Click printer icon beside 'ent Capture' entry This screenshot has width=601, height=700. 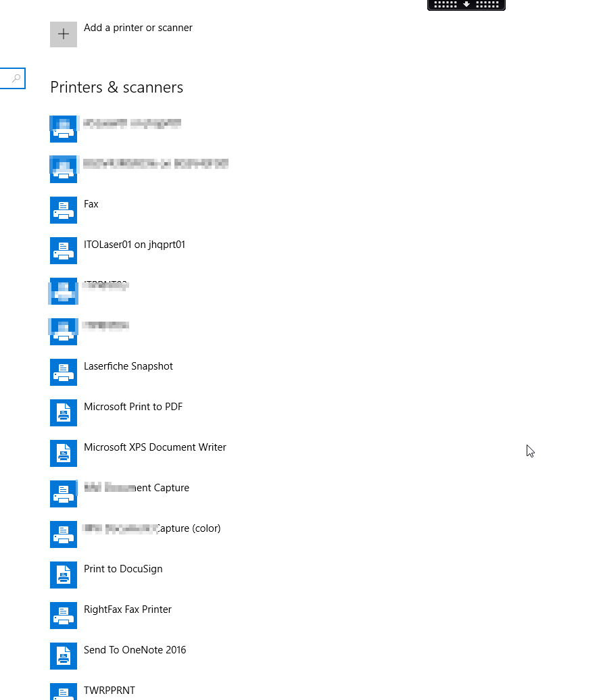(x=64, y=494)
